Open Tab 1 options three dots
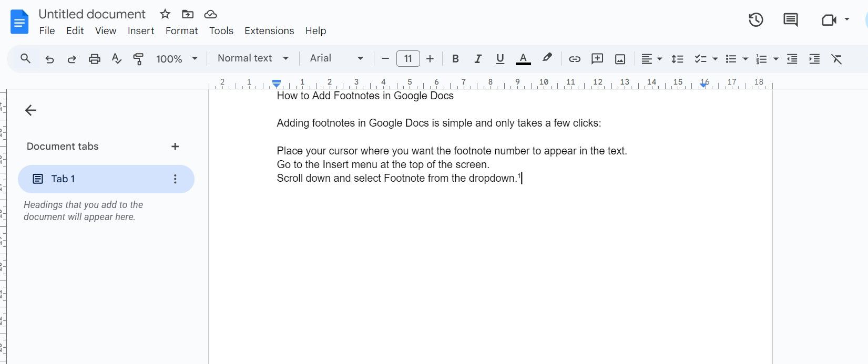Screen dimensions: 868x364 175,179
